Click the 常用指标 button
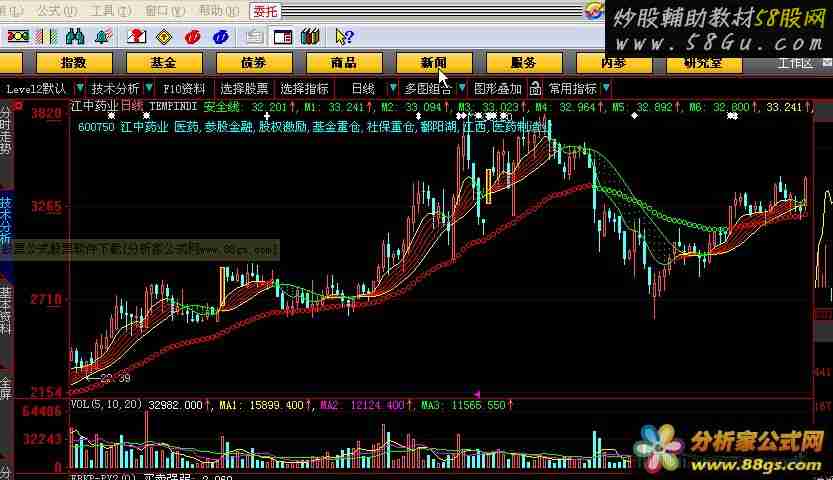The height and width of the screenshot is (480, 833). click(573, 89)
